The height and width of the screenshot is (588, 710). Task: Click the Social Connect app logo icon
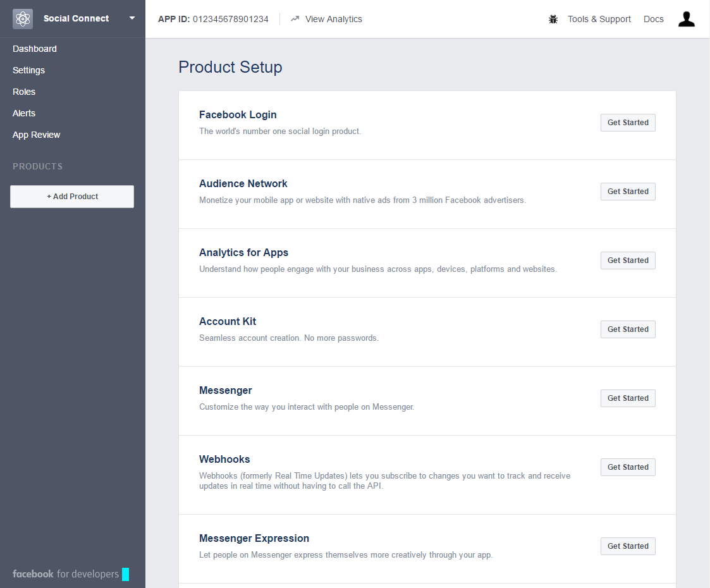coord(23,19)
